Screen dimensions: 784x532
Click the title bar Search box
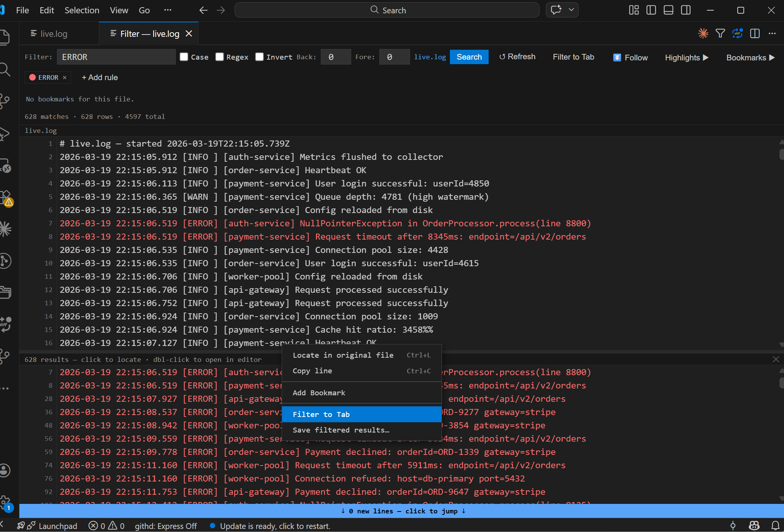[x=387, y=10]
